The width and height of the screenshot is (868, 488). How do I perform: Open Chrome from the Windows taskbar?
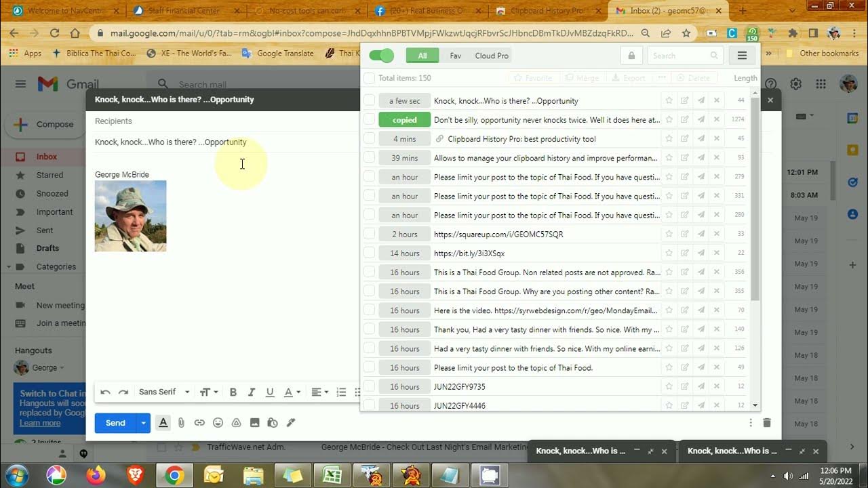(174, 475)
